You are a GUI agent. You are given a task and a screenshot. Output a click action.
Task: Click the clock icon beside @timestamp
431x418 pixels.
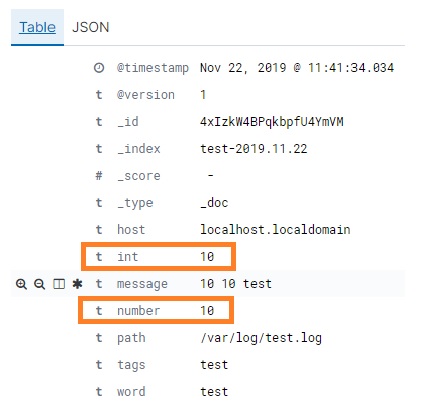[99, 68]
